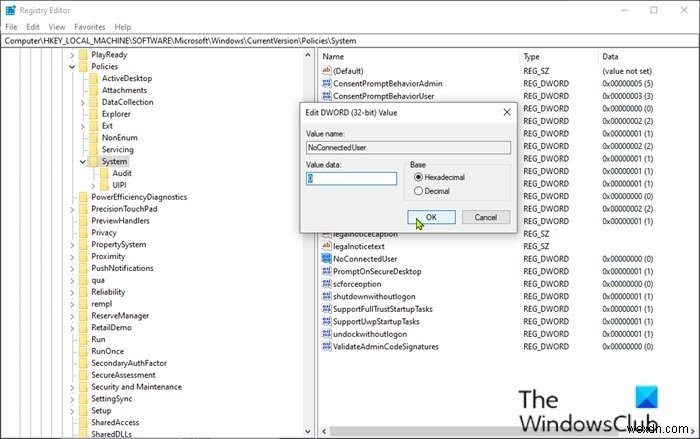The width and height of the screenshot is (700, 439).
Task: Cancel the Edit DWORD dialog
Action: click(486, 217)
